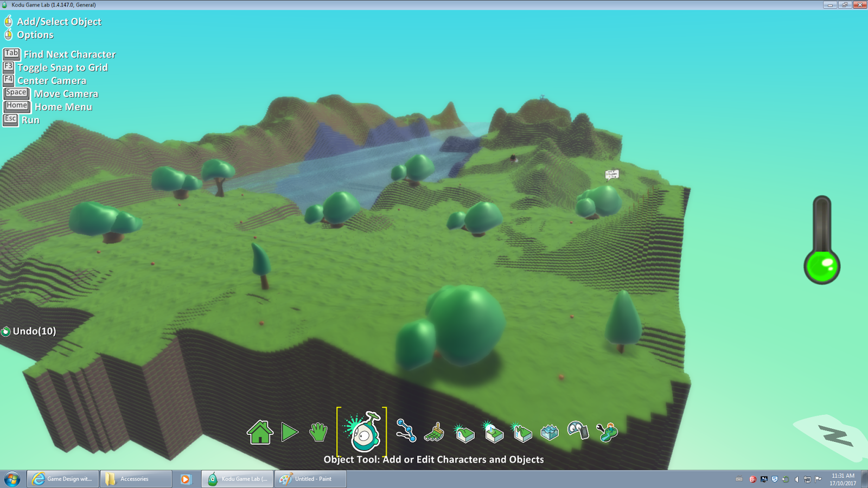Switch to Untitled - Paint taskbar button
Viewport: 868px width, 488px height.
(310, 479)
